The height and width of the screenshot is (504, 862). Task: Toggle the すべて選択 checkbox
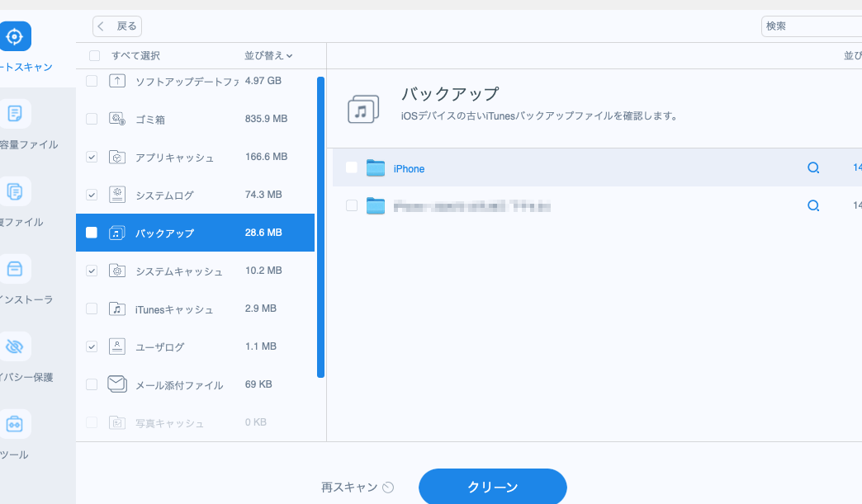tap(95, 55)
